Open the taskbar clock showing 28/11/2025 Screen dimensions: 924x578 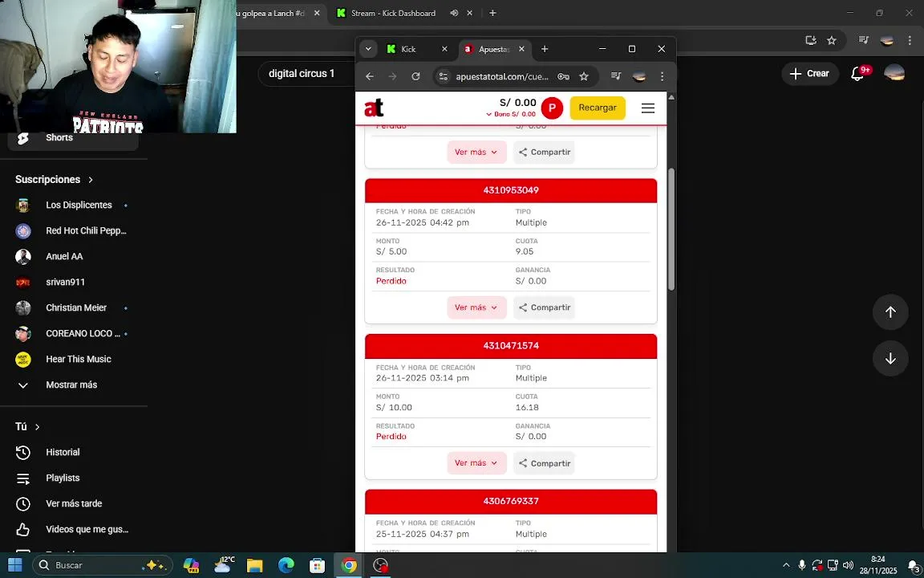point(878,565)
